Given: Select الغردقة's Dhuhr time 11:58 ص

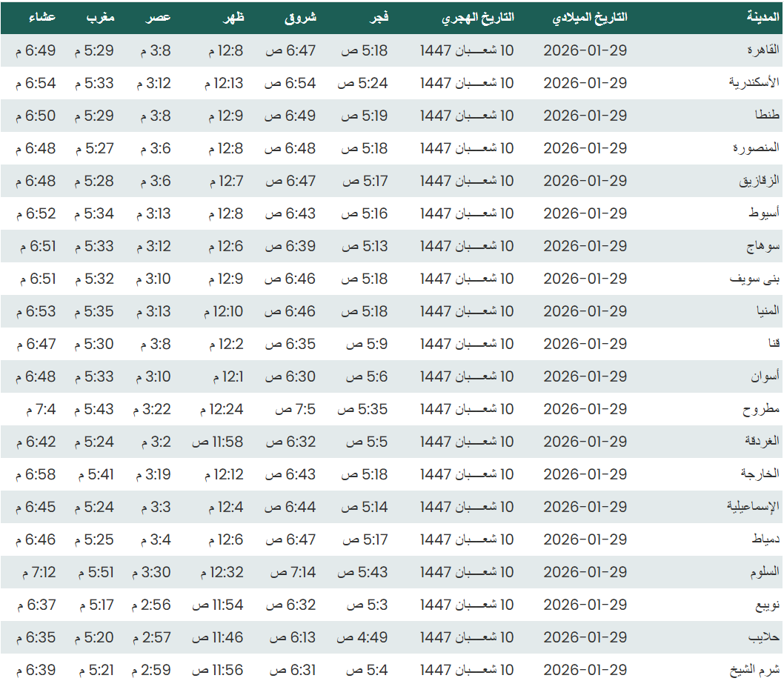Looking at the screenshot, I should click(218, 442).
